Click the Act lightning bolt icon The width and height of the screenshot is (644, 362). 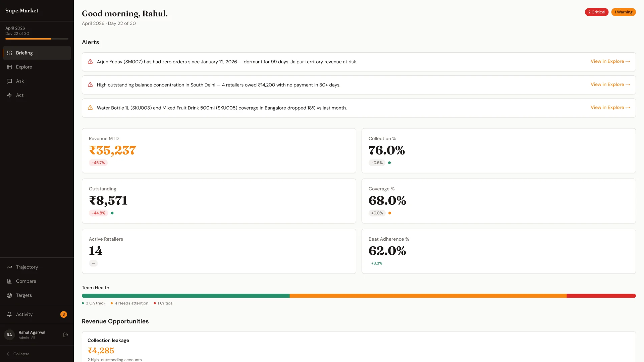[x=9, y=95]
